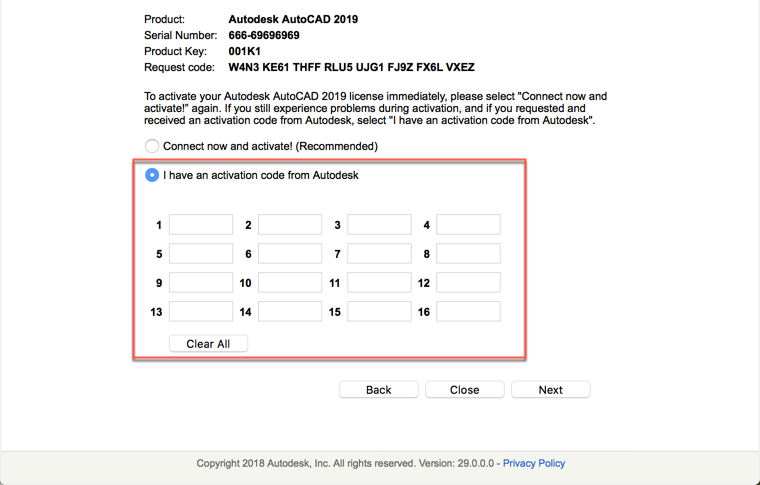Select "Connect now and activate!" radio option
This screenshot has height=485, width=760.
coord(152,146)
